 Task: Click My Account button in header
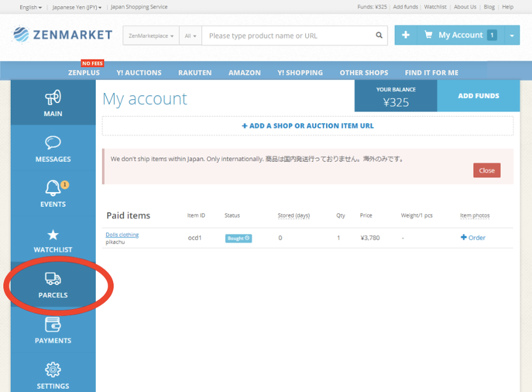[x=461, y=35]
